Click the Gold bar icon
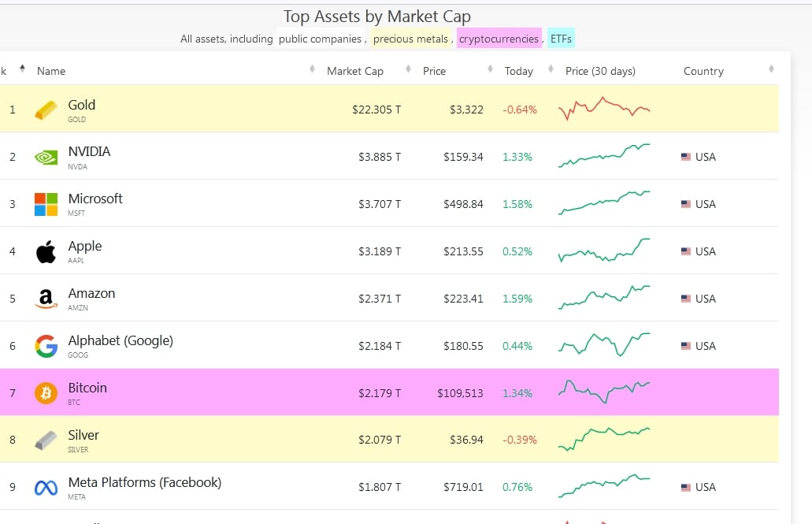The height and width of the screenshot is (524, 812). 46,110
